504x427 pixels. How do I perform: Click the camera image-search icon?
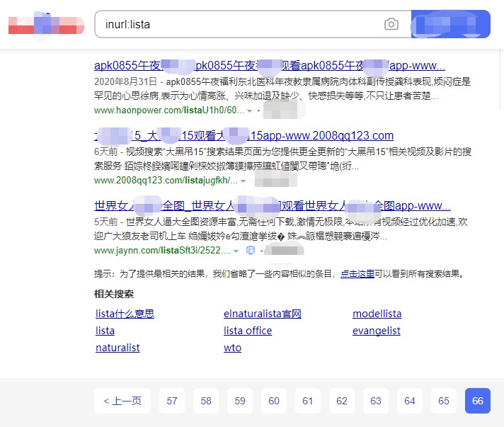(x=391, y=24)
